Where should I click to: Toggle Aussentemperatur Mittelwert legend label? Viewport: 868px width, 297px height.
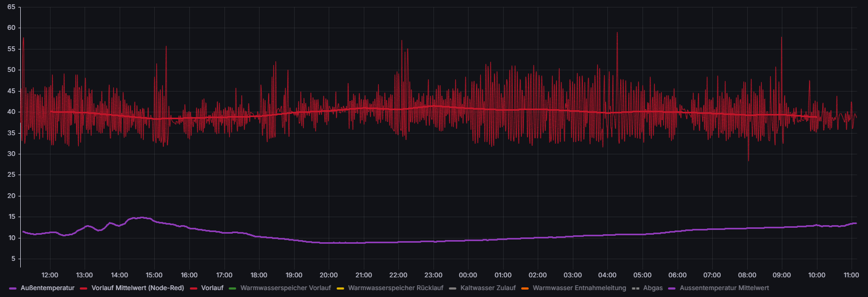point(724,288)
